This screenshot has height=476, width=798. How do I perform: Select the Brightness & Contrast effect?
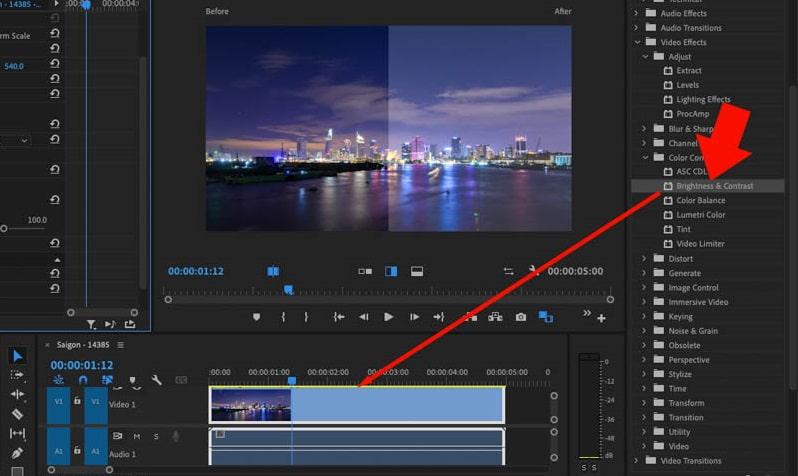pos(708,186)
